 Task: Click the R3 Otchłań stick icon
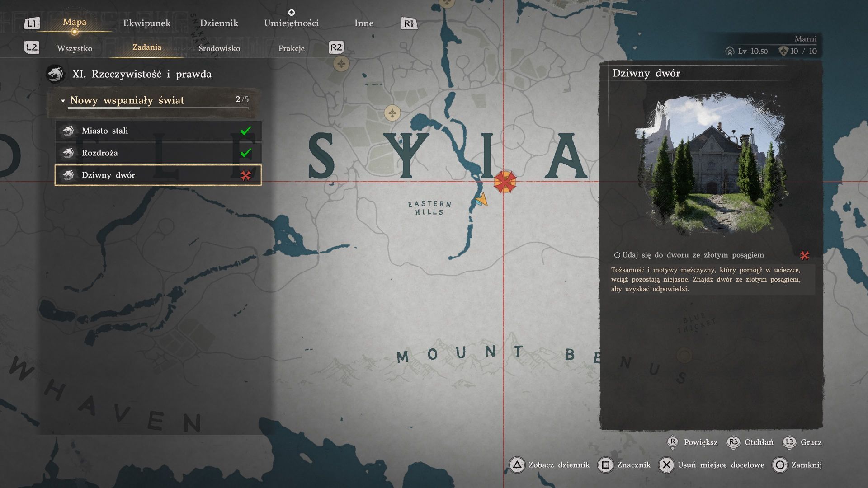point(733,442)
